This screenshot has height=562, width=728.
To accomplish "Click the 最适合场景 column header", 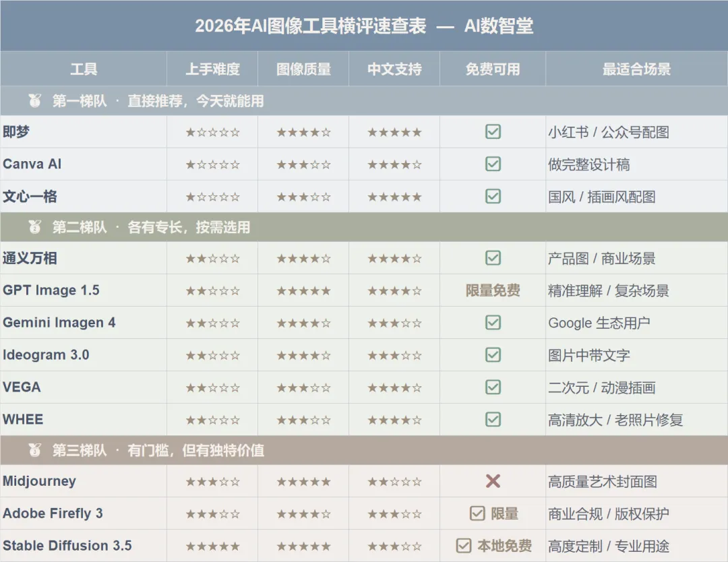I will (636, 69).
